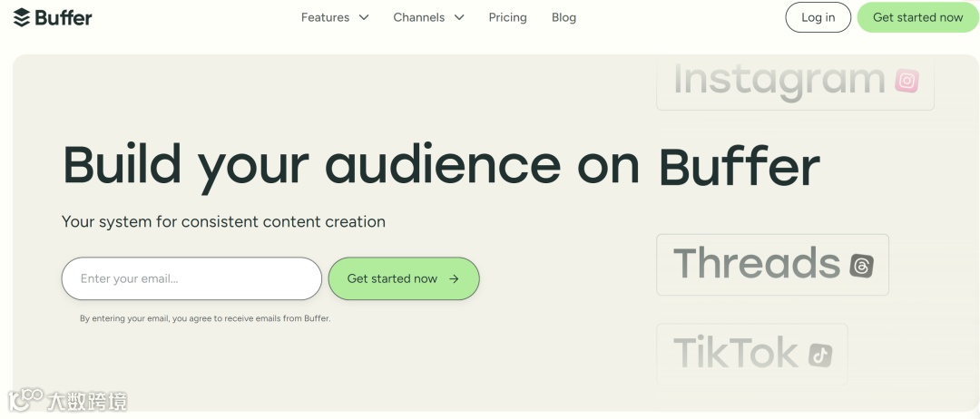Open the Blog link
Screen dimensions: 980x419
tap(563, 17)
